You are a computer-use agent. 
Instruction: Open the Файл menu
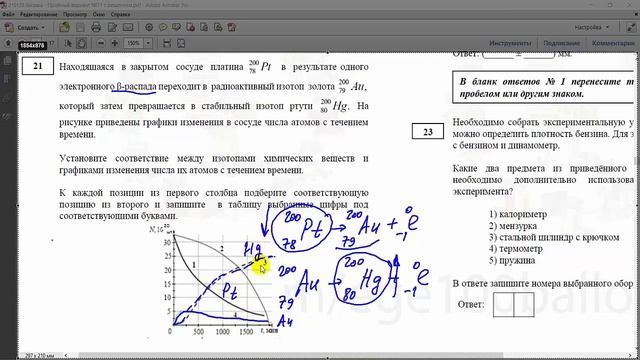[8, 14]
